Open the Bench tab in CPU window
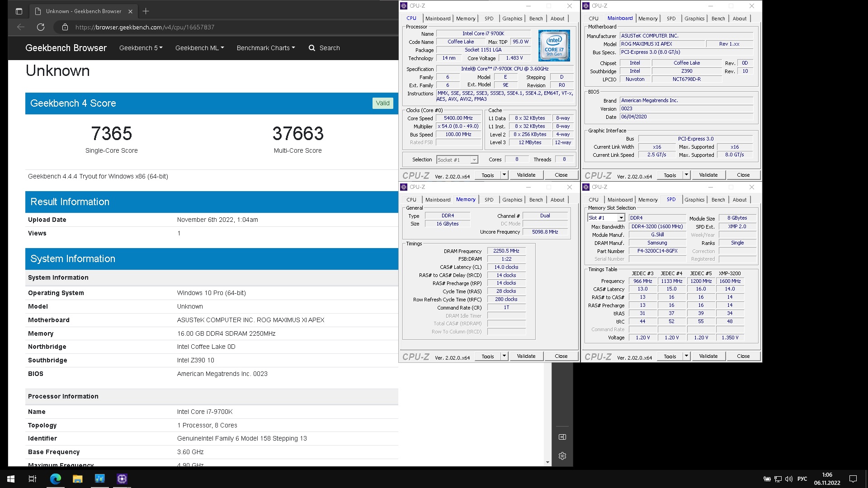 (536, 19)
